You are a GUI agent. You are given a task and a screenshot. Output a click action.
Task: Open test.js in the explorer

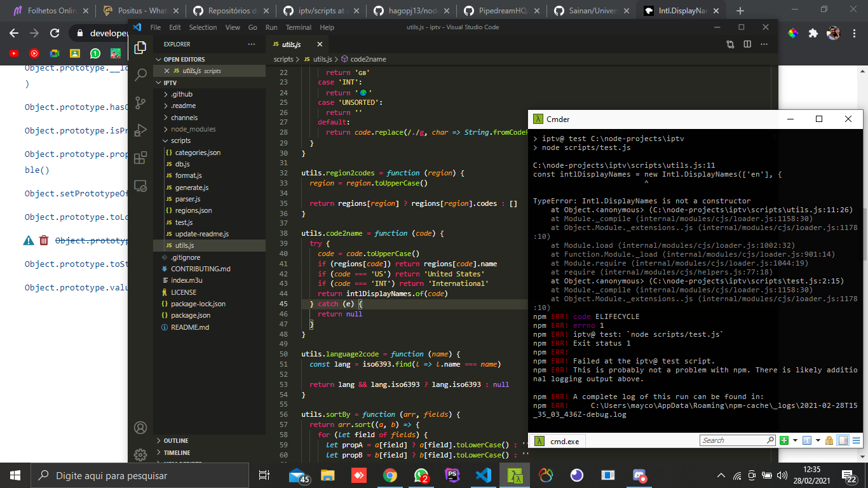(184, 222)
